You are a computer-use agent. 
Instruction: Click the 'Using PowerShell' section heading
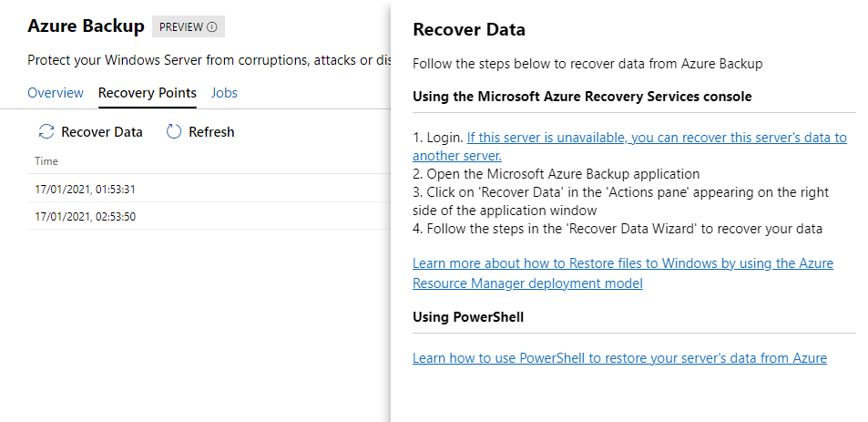(x=468, y=317)
